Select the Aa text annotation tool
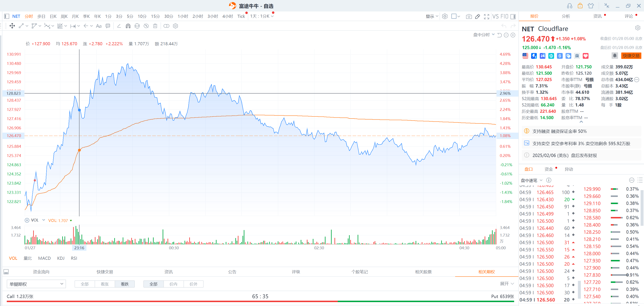The width and height of the screenshot is (644, 306). (x=99, y=26)
